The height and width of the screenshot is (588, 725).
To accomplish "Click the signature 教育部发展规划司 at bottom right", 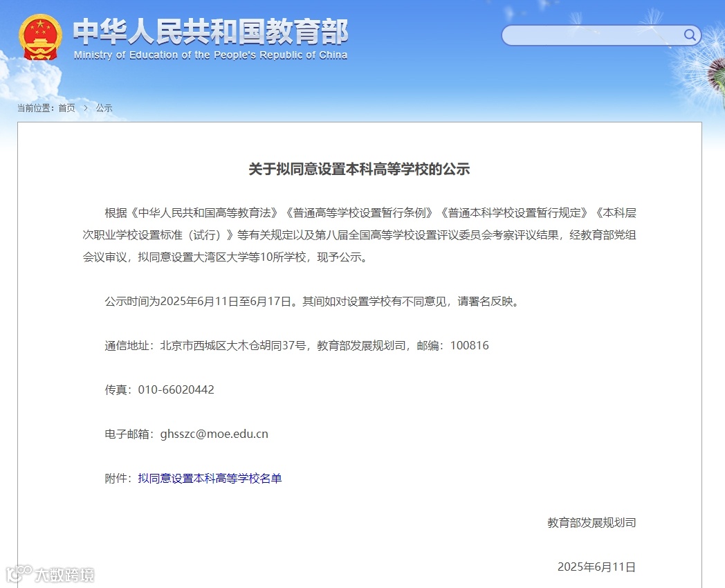I will click(591, 523).
